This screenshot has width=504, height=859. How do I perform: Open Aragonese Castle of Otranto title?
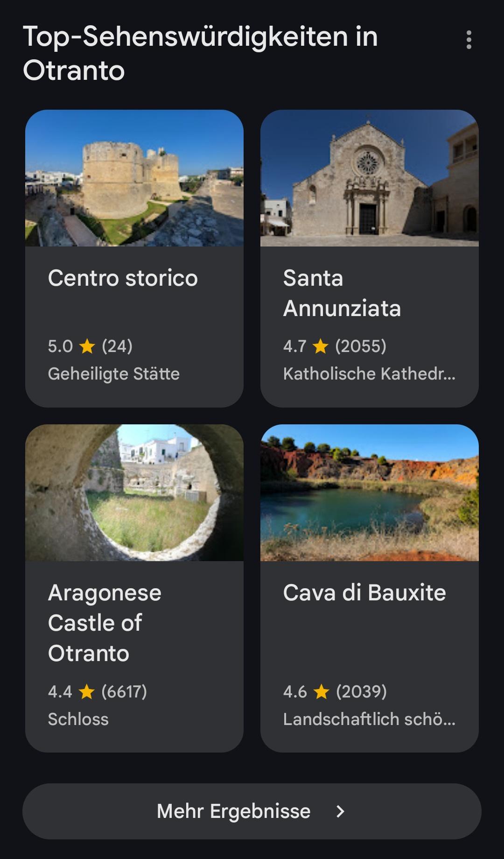(x=105, y=623)
